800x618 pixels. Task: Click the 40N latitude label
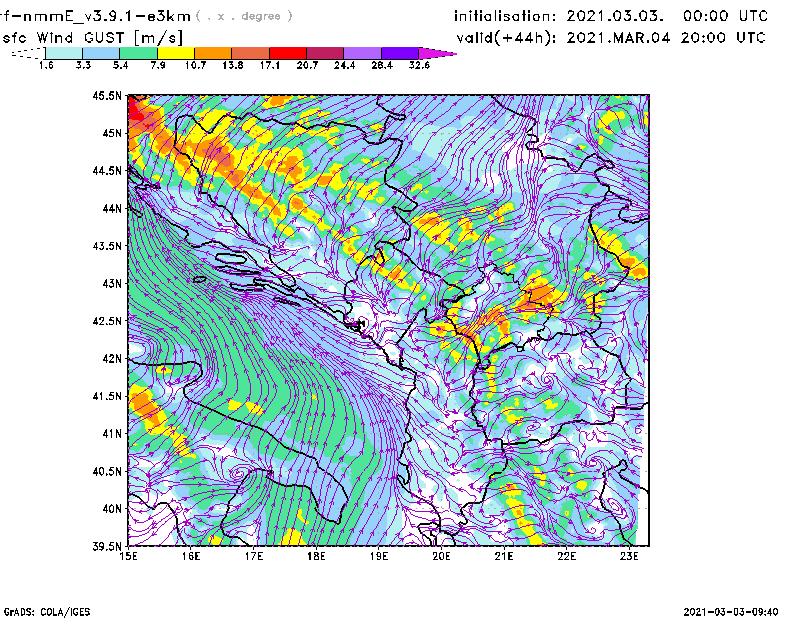(x=112, y=509)
